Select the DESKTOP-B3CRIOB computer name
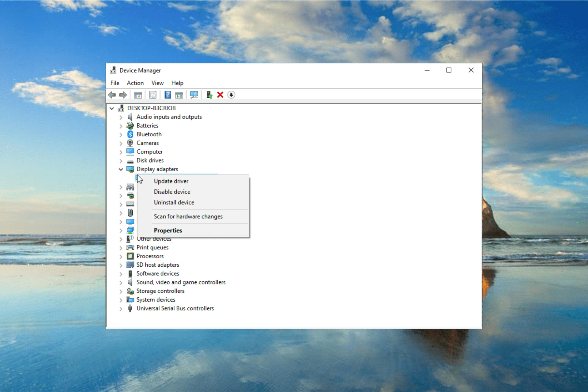588x392 pixels. 152,108
